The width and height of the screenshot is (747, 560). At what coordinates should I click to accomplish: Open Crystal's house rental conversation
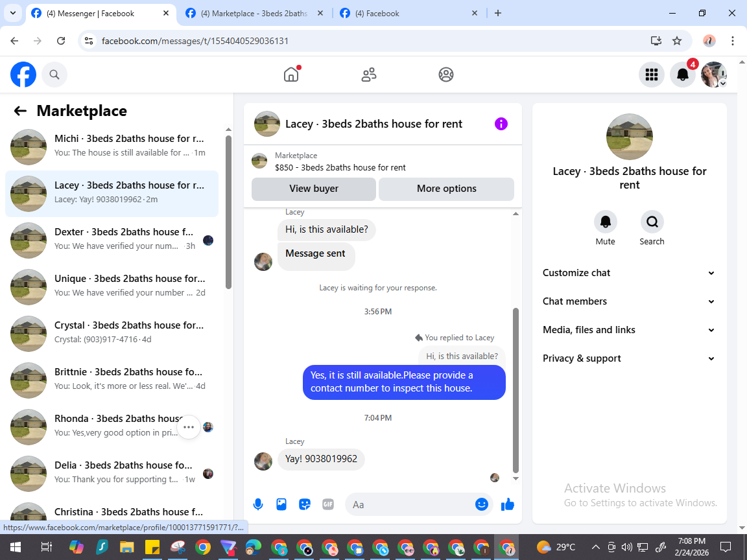(112, 333)
